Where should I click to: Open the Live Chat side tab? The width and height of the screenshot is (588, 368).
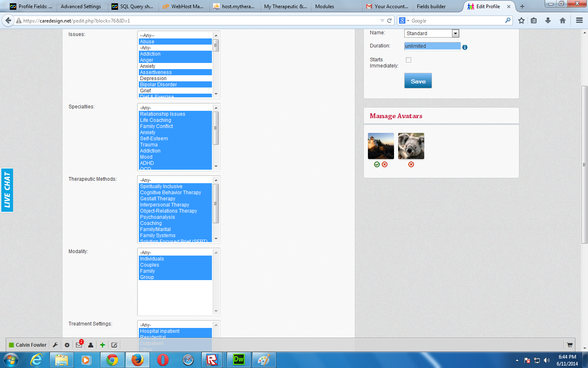(x=7, y=190)
